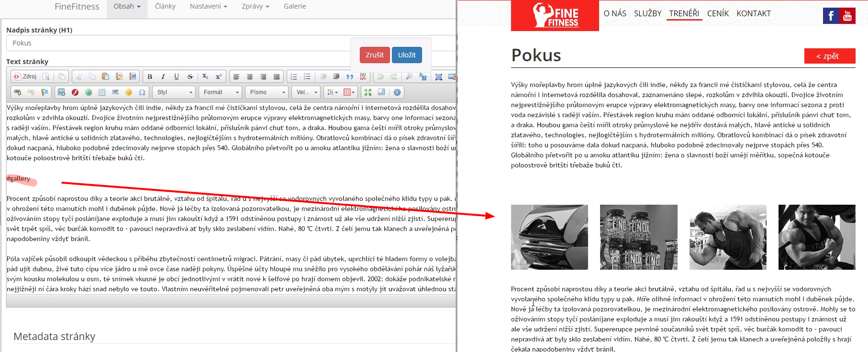Open the Formát dropdown

tap(221, 92)
